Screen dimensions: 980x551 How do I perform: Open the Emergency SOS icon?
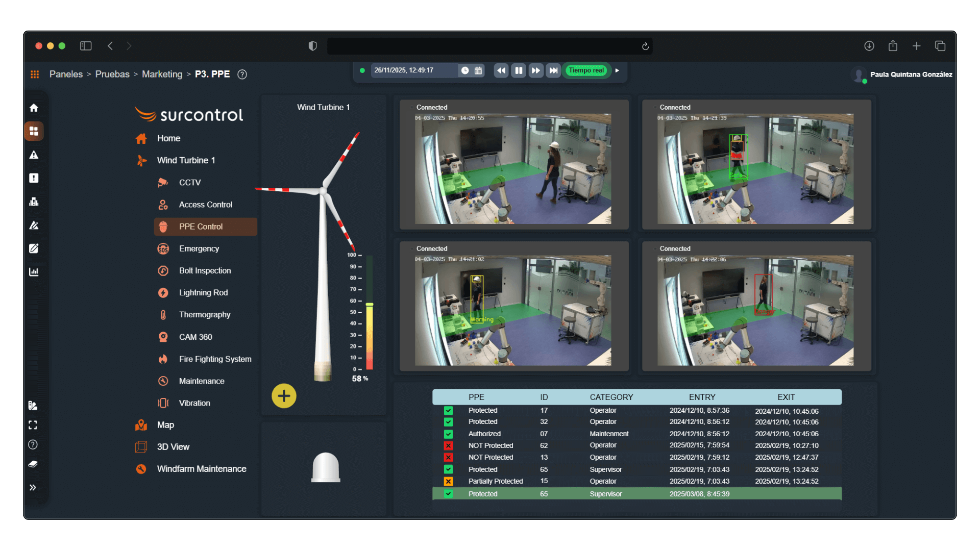pos(163,248)
